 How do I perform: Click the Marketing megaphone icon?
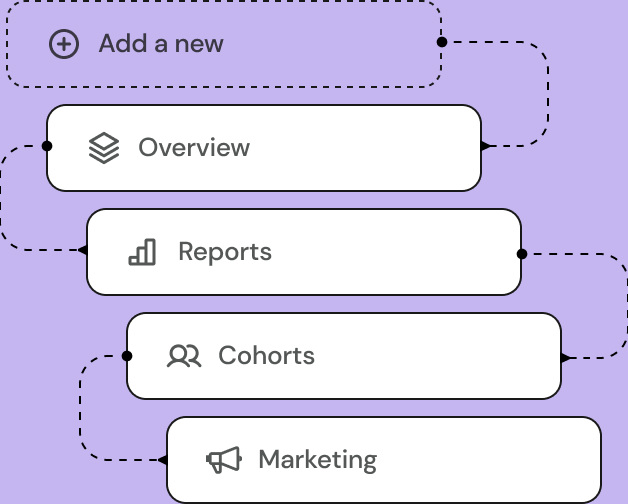click(224, 460)
